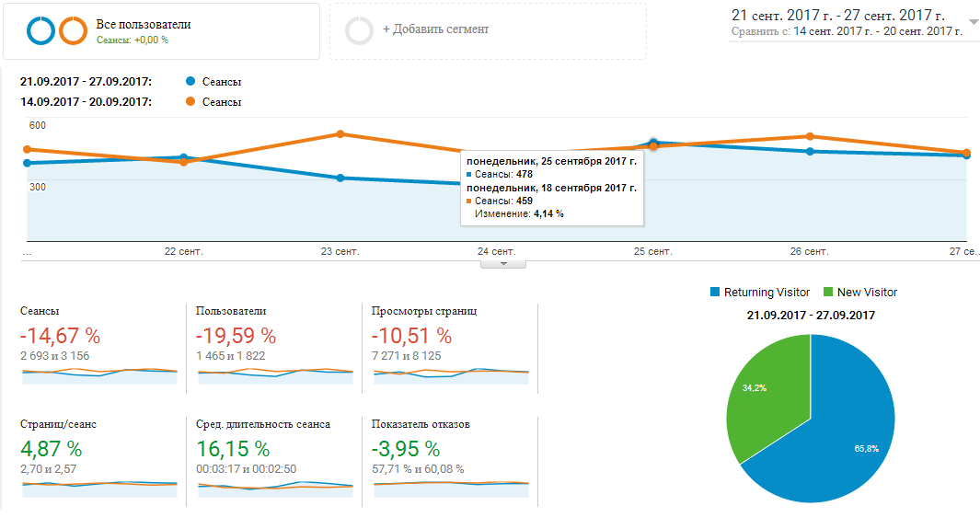Click the comparison range "Сравнить с" text
The image size is (980, 529).
(847, 31)
